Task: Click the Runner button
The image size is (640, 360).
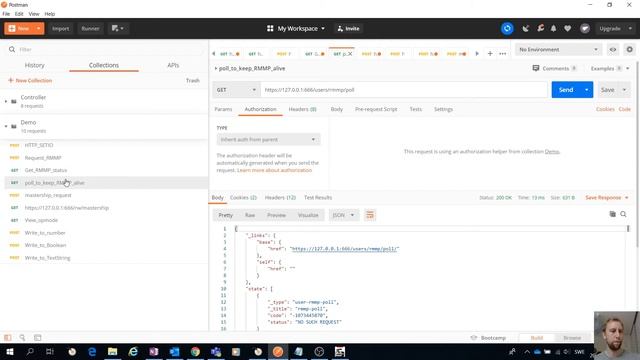Action: 90,29
